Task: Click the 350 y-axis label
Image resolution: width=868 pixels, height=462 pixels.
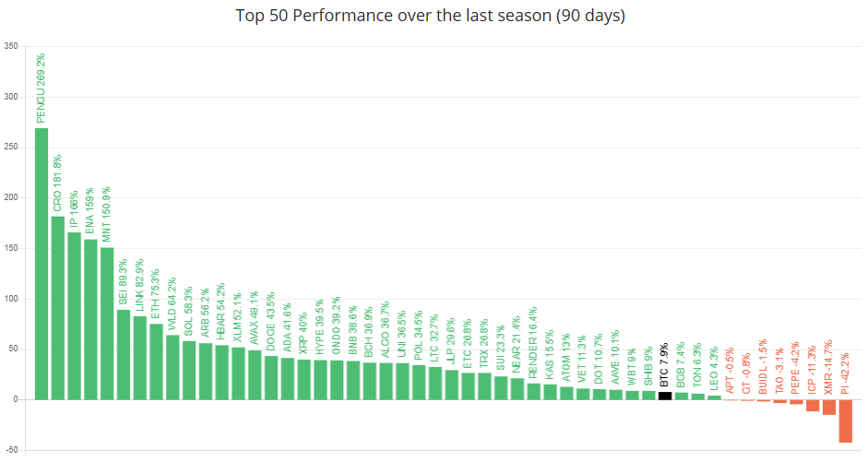Action: (x=12, y=46)
